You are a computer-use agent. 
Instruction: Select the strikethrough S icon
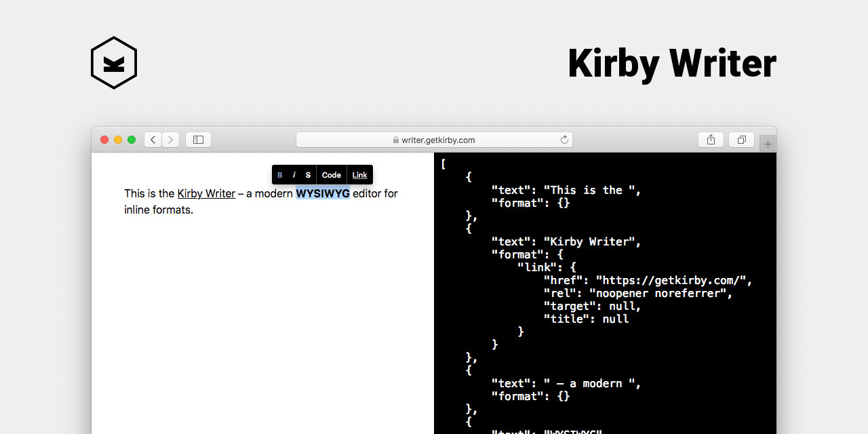(308, 174)
